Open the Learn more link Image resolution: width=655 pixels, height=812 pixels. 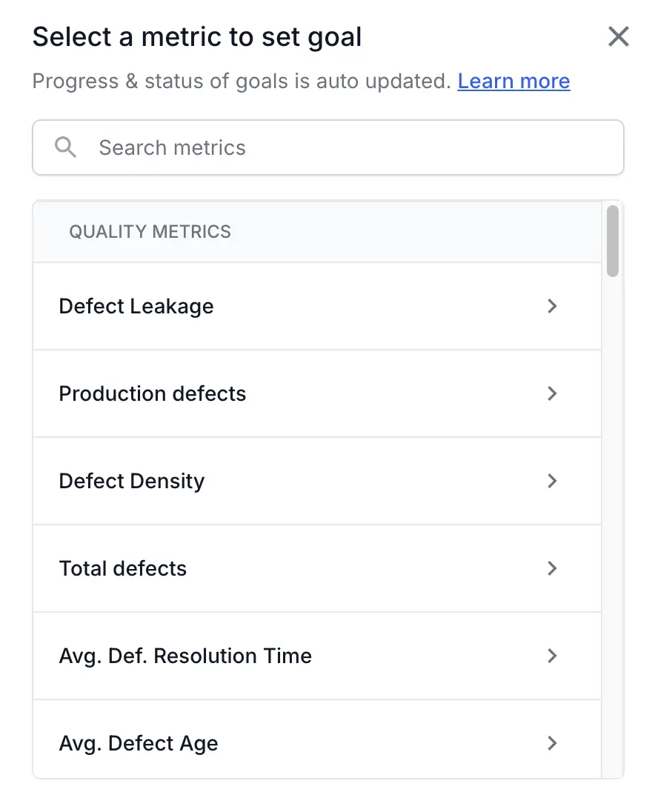tap(513, 81)
